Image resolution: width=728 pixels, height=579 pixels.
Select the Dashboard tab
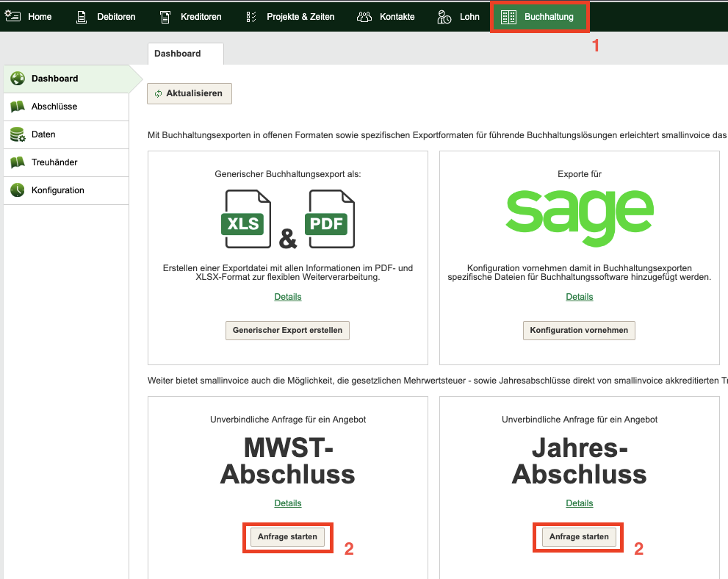tap(186, 54)
